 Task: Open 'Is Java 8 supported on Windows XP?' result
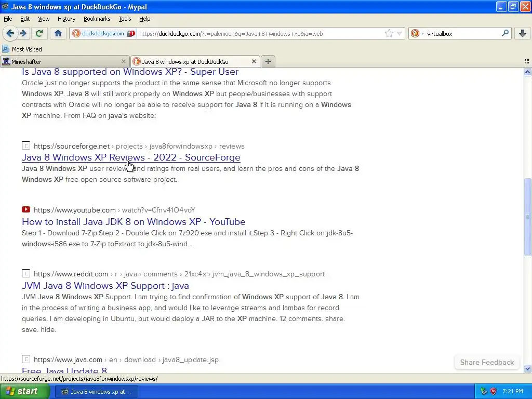pyautogui.click(x=130, y=72)
